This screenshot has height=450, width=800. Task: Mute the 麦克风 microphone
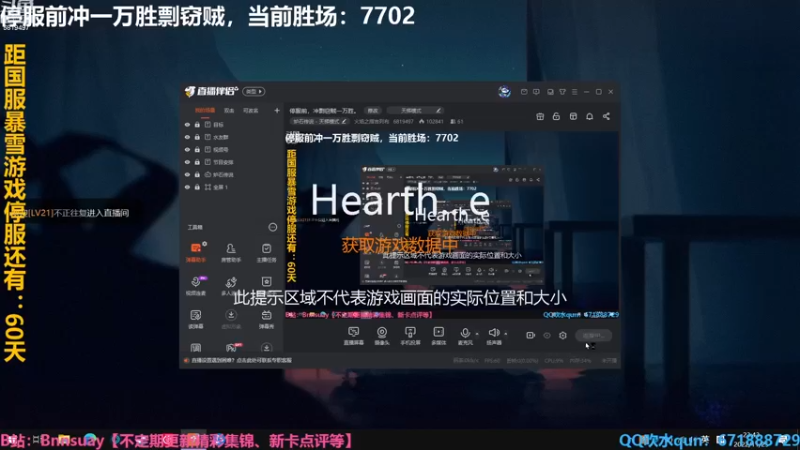pos(465,336)
